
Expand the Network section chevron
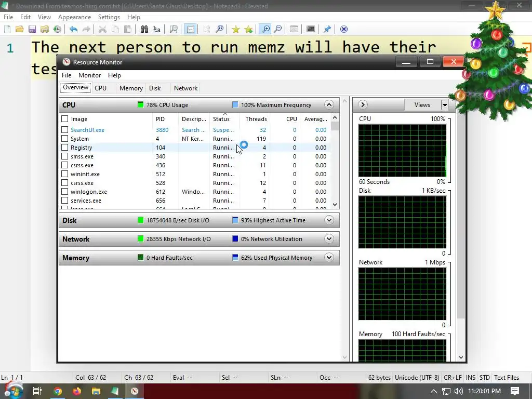329,239
